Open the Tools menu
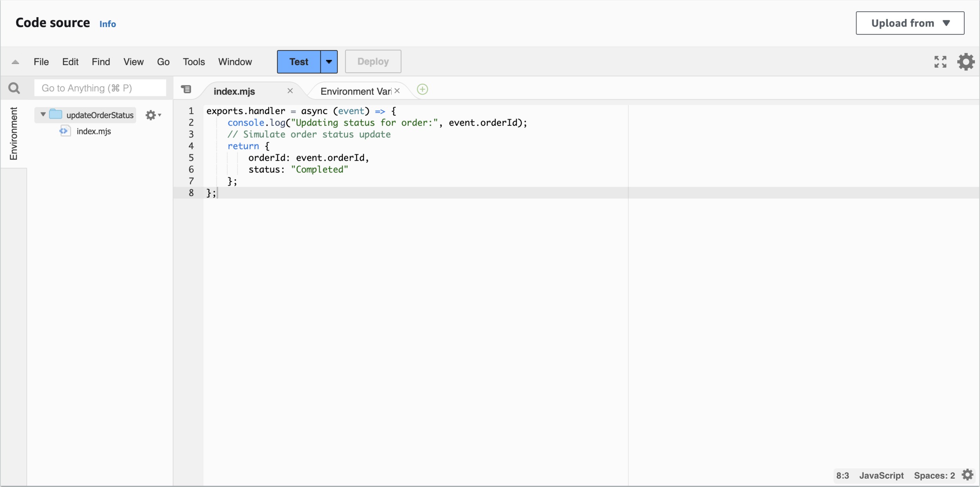980x487 pixels. click(194, 62)
